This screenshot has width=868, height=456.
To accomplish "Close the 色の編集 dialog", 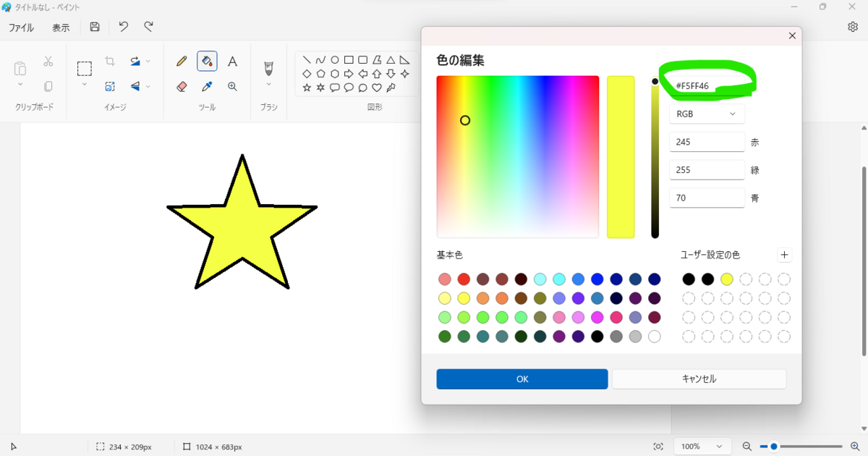I will pyautogui.click(x=792, y=35).
